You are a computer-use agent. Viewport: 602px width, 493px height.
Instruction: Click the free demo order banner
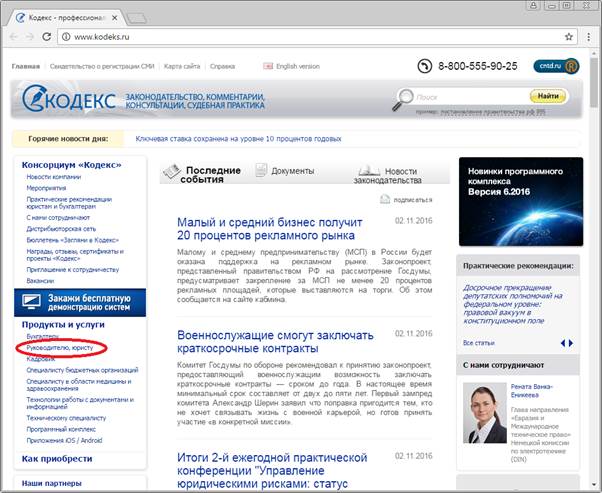click(79, 303)
